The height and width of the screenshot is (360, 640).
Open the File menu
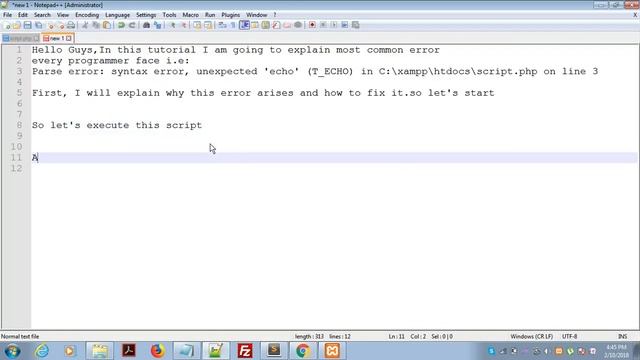coord(7,15)
